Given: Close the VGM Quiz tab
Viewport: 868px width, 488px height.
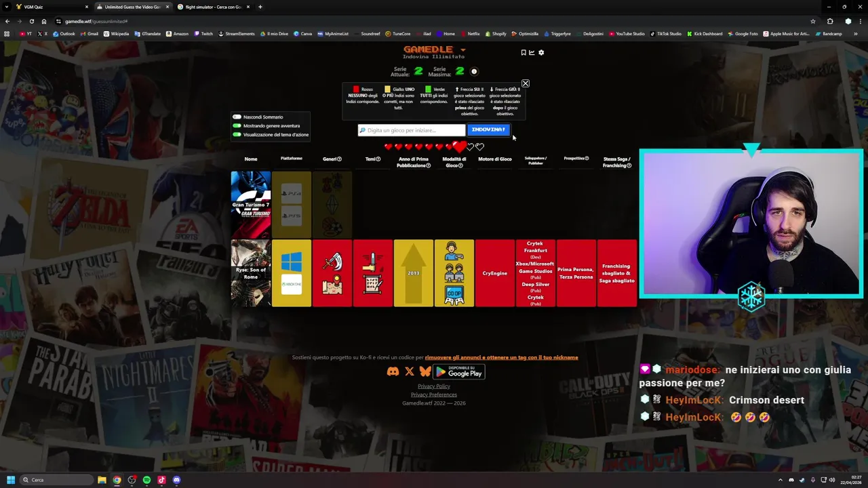Looking at the screenshot, I should 86,7.
